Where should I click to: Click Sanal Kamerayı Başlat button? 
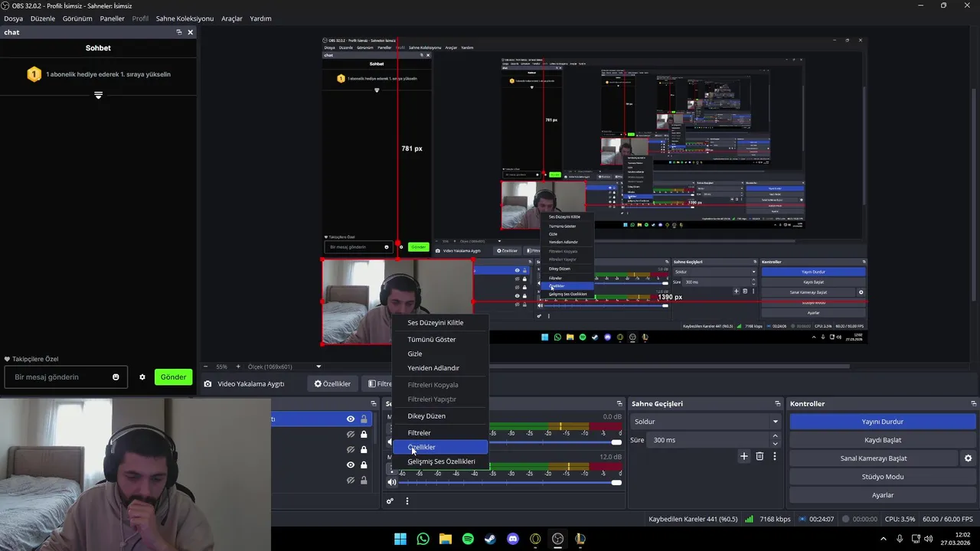[874, 458]
